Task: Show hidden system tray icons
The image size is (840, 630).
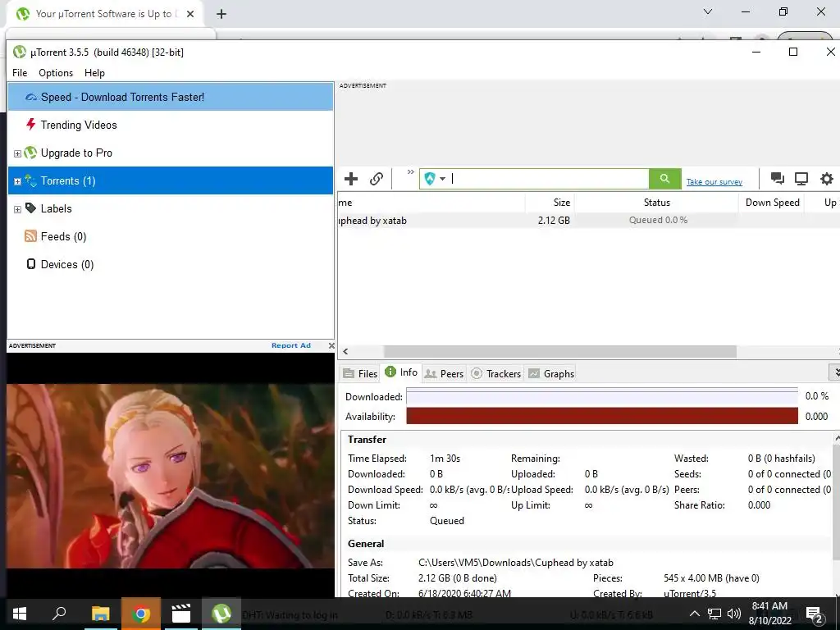Action: (x=694, y=614)
